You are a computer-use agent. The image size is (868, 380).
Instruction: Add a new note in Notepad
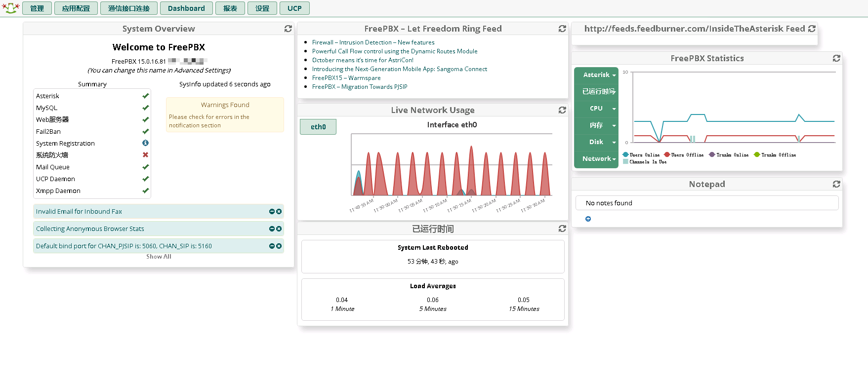tap(588, 219)
